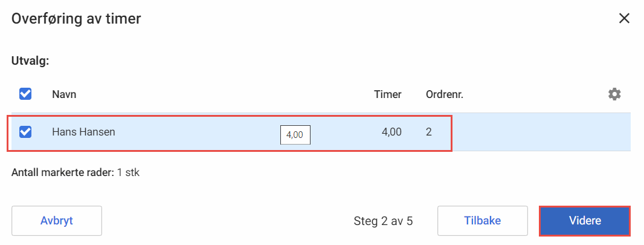Click the Videre button

[585, 221]
